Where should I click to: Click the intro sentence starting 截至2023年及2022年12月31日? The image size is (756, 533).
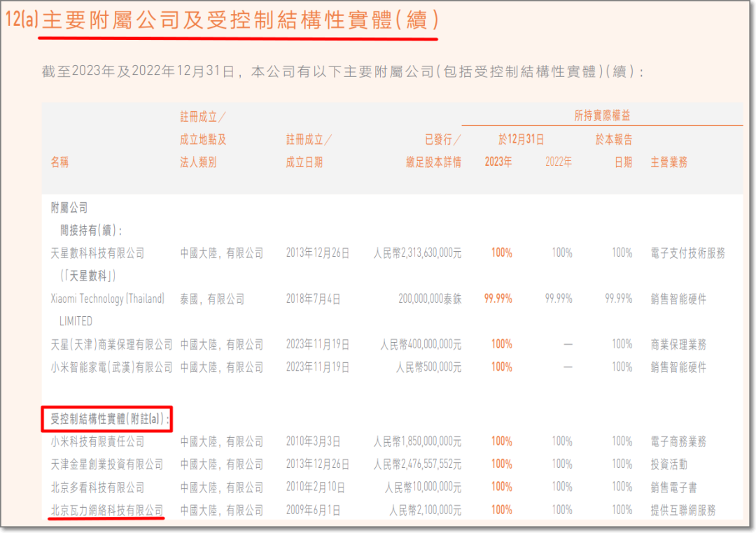342,72
